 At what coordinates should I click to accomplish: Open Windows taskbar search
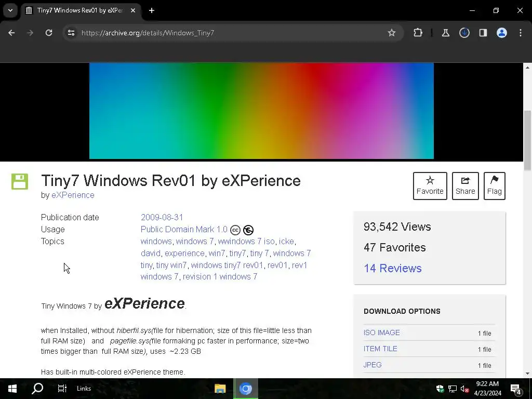[x=37, y=389]
